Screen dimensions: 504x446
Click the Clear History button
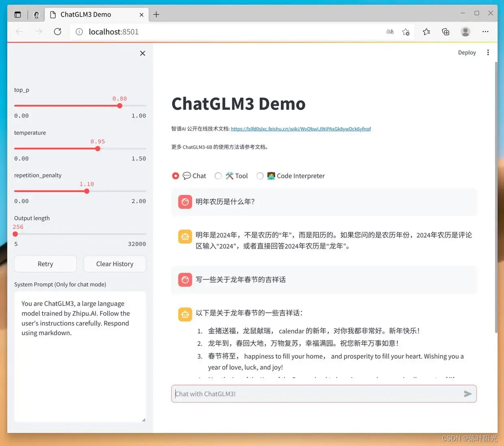tap(115, 264)
